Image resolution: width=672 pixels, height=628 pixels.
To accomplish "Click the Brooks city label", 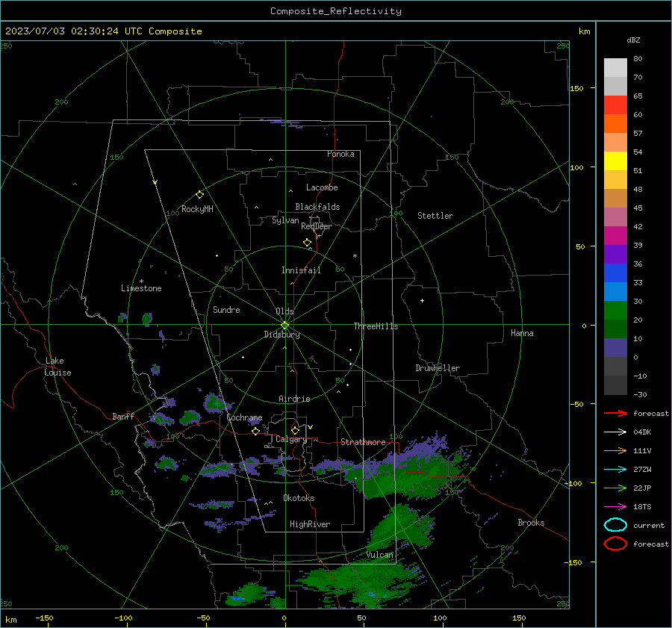I will point(531,523).
